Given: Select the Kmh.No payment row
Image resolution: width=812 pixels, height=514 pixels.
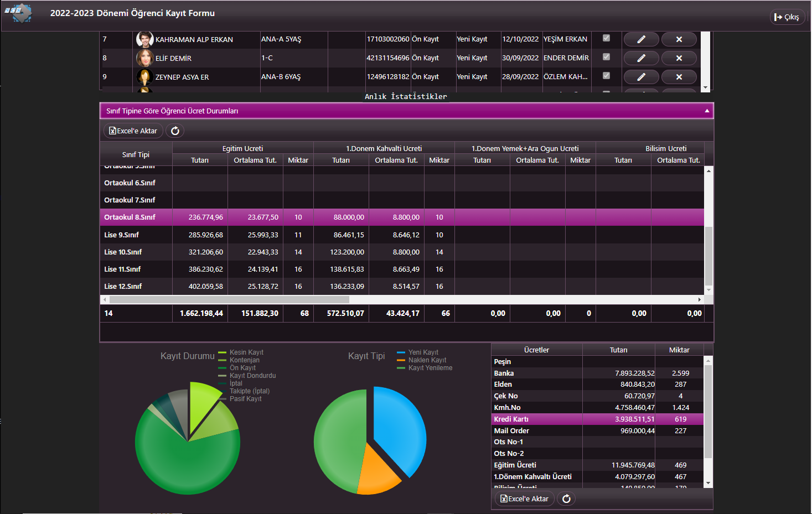Looking at the screenshot, I should (x=597, y=408).
